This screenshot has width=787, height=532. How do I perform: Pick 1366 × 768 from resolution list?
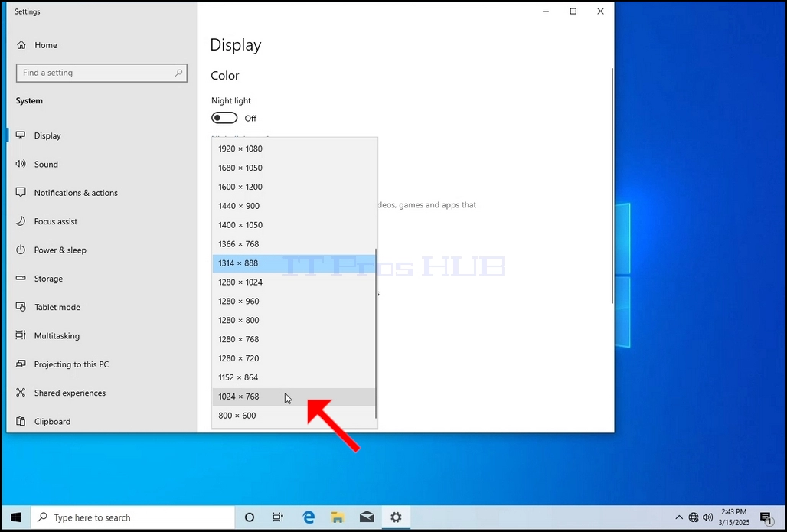click(294, 244)
